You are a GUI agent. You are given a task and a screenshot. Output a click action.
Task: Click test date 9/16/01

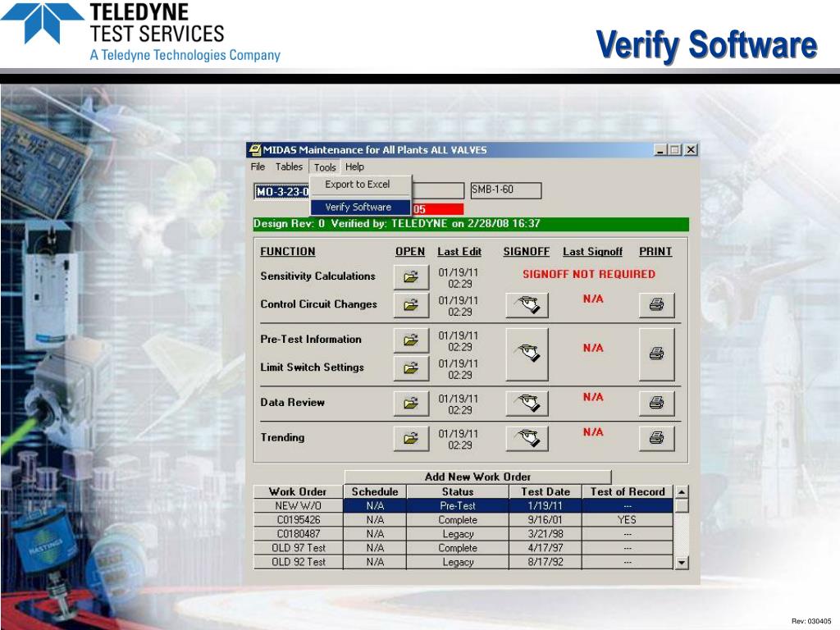(x=546, y=519)
